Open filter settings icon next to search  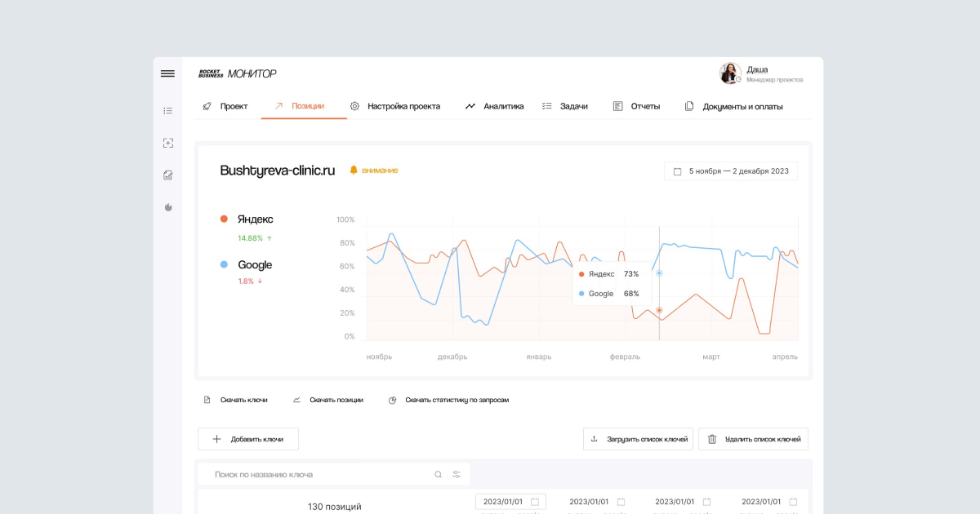click(457, 475)
